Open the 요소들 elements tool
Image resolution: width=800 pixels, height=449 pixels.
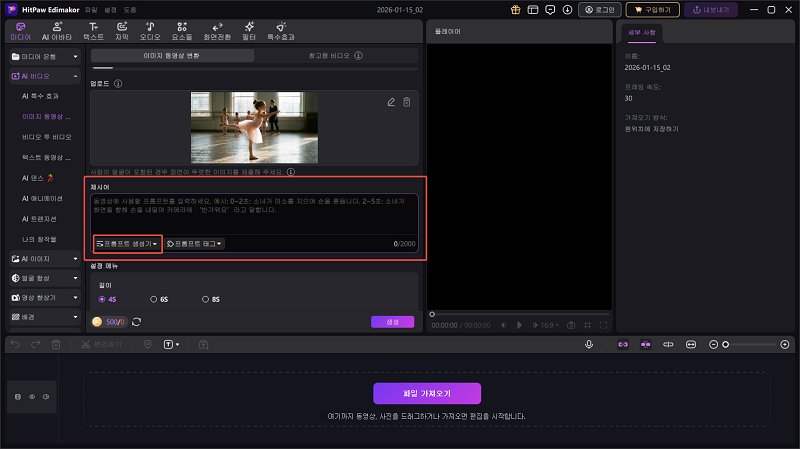tap(182, 31)
